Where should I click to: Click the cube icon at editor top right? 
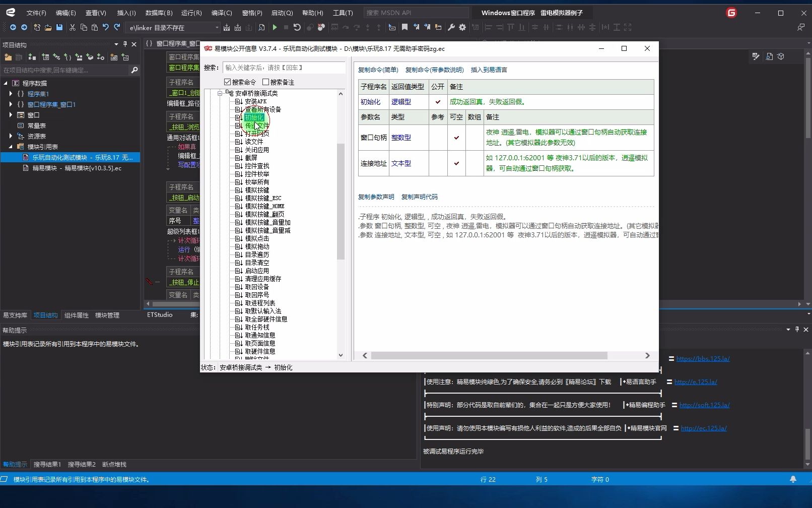781,56
